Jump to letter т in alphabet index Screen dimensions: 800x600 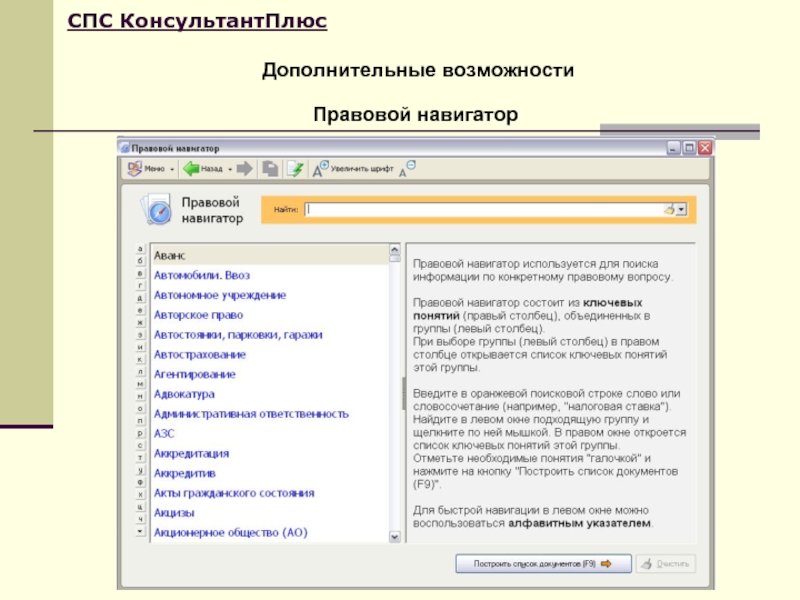[140, 458]
